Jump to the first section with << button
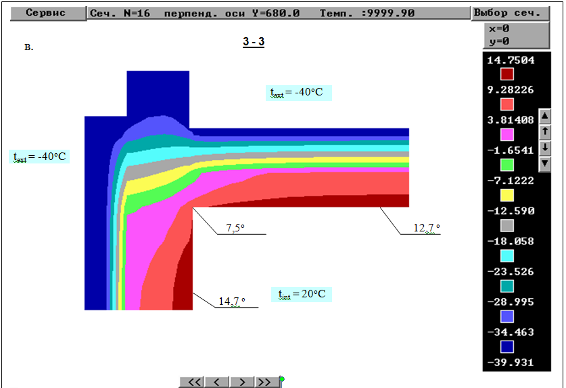Viewport: 566px width, 388px height. tap(192, 382)
